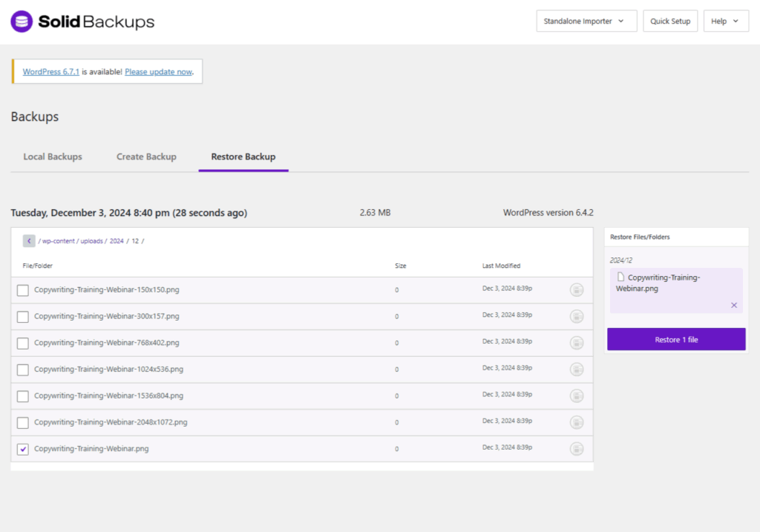Open the Standalone Importer dropdown
The image size is (760, 532).
pyautogui.click(x=586, y=22)
